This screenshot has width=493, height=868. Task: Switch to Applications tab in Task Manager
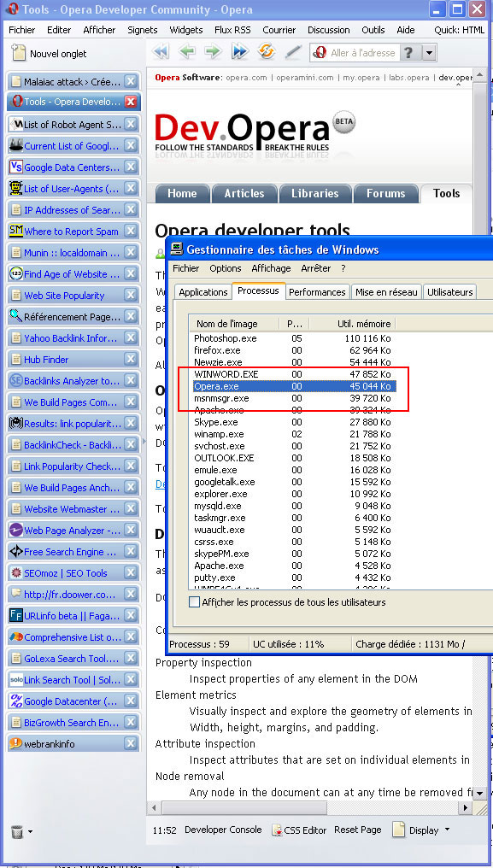click(x=203, y=292)
